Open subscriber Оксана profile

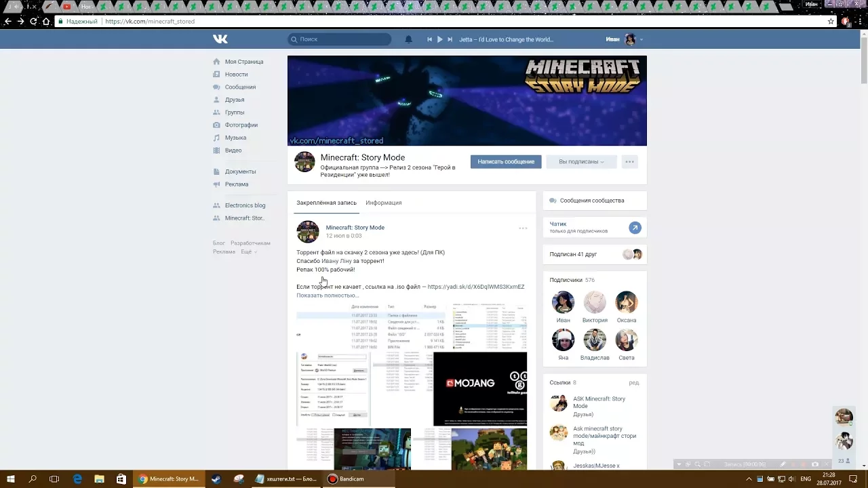point(627,307)
